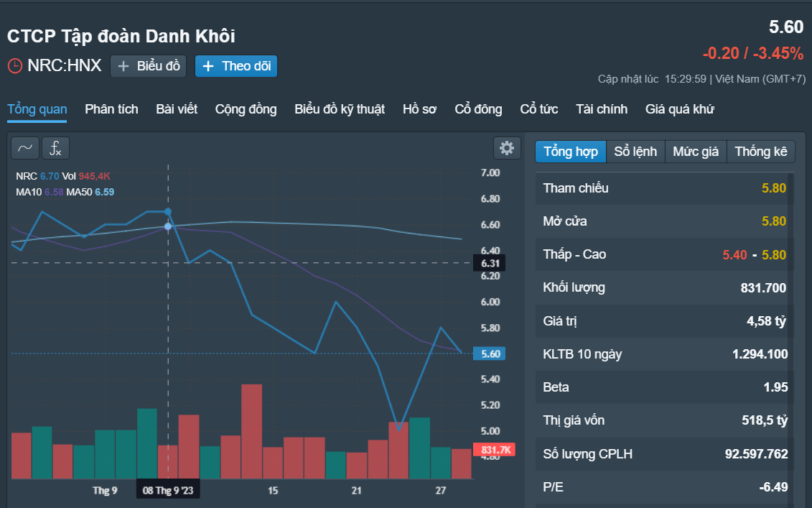
Task: Click the Beta value 1.95
Action: pyautogui.click(x=776, y=387)
